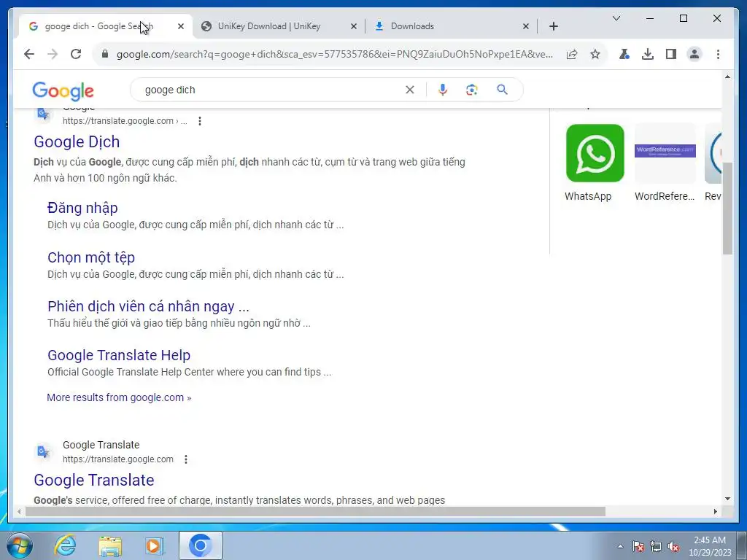Viewport: 747px width, 560px height.
Task: View site information via the lock icon
Action: coord(105,54)
